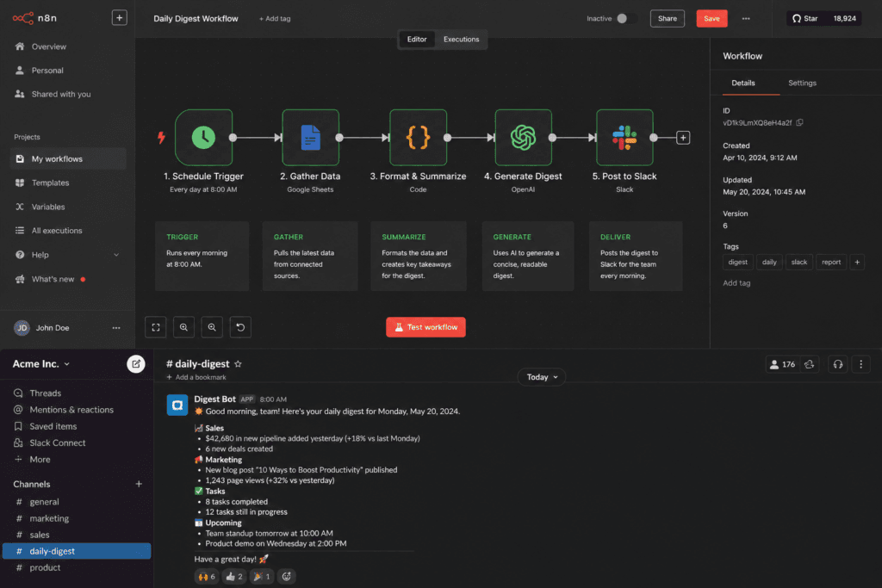Switch to Executions tab
882x588 pixels.
(462, 40)
